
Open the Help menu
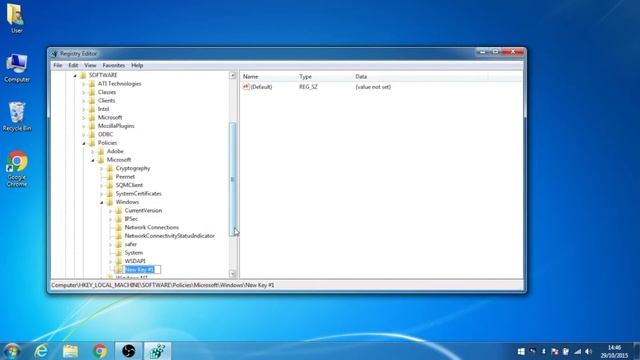click(137, 65)
